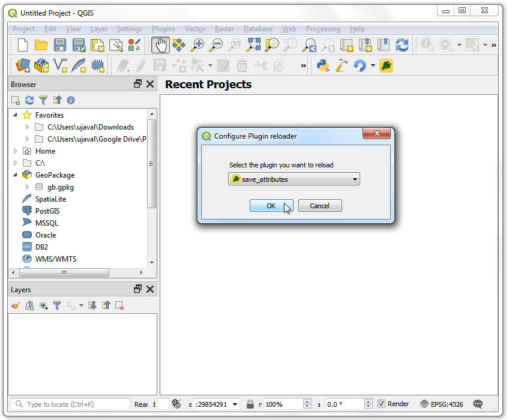Image resolution: width=509 pixels, height=420 pixels.
Task: Cancel the Configure Plugin reloader dialog
Action: click(319, 206)
